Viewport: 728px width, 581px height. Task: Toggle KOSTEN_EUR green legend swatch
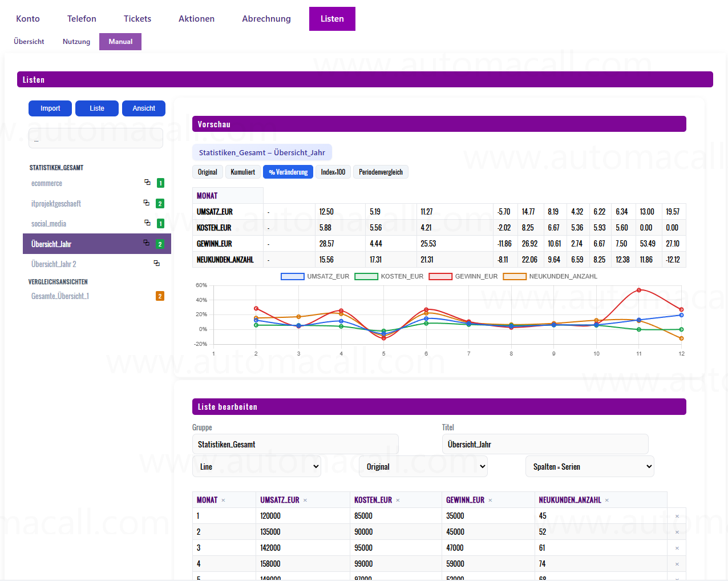pyautogui.click(x=366, y=277)
